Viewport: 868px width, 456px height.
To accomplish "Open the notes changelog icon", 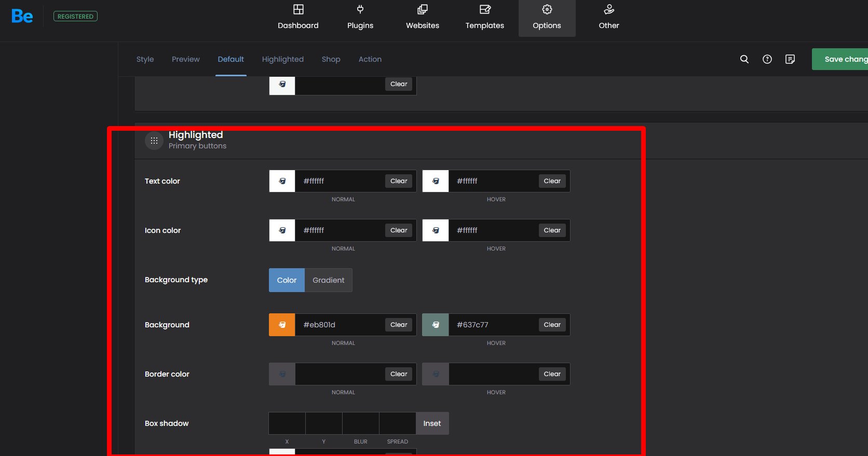I will [x=790, y=59].
